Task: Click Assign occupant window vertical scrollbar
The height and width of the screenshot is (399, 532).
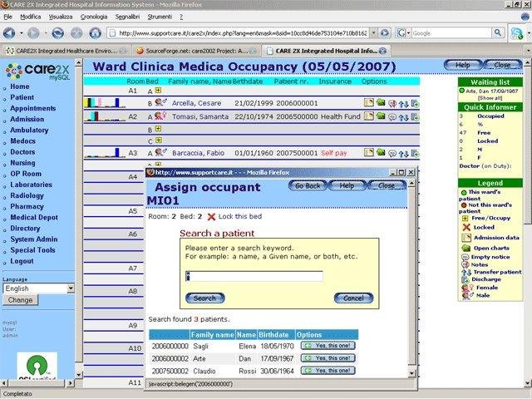Action: pos(412,278)
